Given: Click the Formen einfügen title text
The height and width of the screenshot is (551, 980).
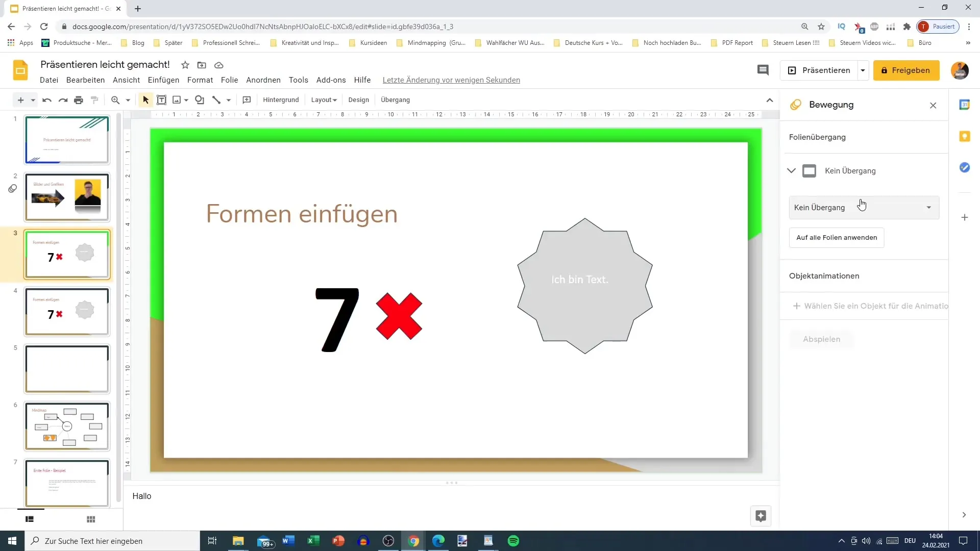Looking at the screenshot, I should pos(302,214).
